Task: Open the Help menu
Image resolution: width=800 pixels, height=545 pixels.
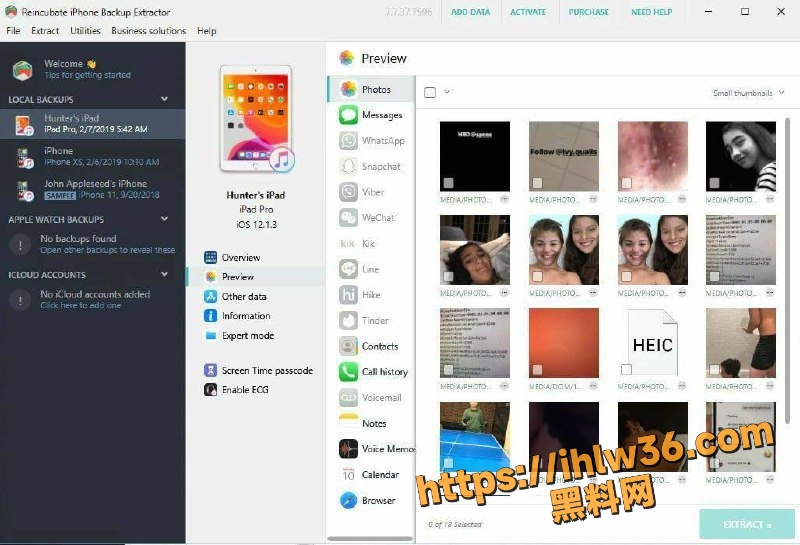Action: (207, 31)
